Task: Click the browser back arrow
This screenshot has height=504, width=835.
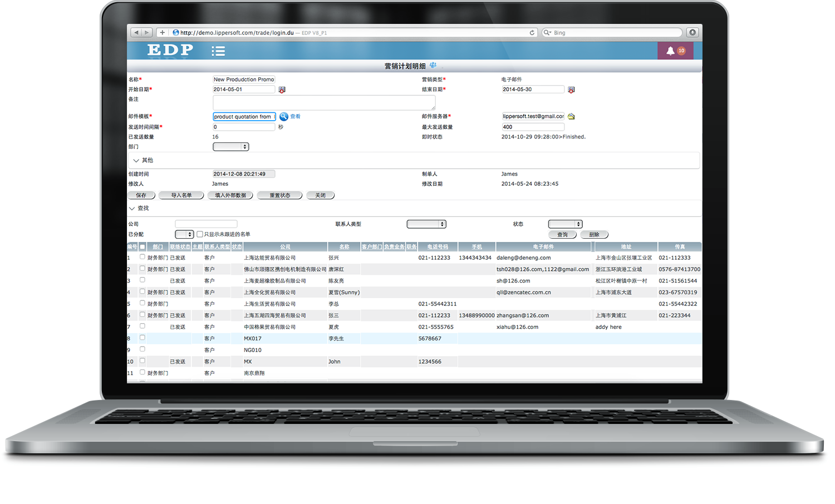Action: click(x=136, y=33)
